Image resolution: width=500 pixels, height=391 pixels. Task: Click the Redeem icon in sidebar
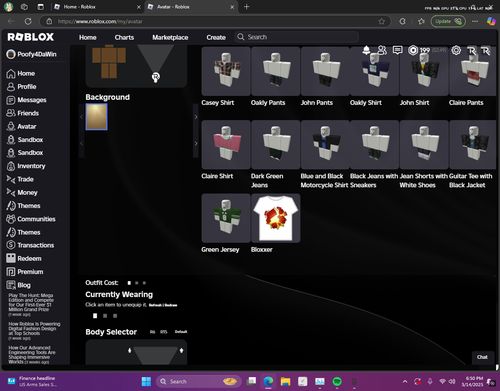[x=11, y=258]
